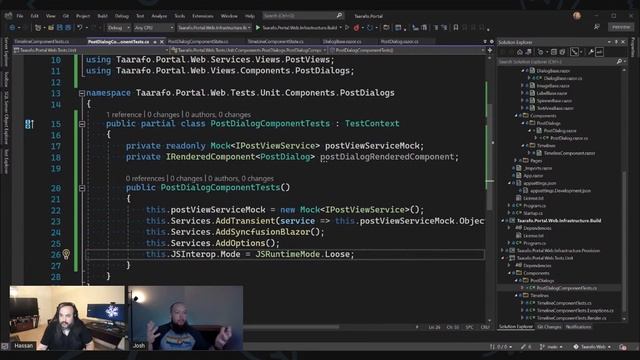Expand Taarafo.Portal.Web.Infrastructure.Provision project node
Screen dimensions: 640x360
point(502,251)
